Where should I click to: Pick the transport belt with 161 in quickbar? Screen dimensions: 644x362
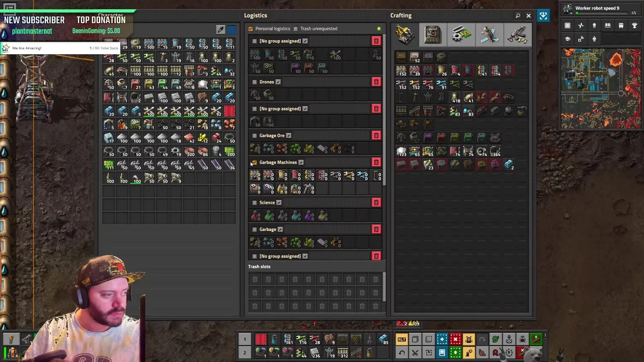288,339
